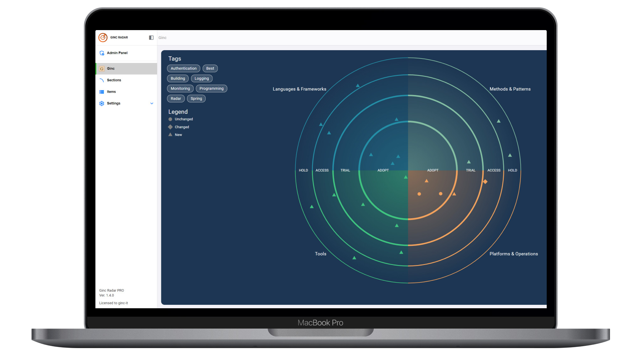
Task: Open the Admin Panel shield icon
Action: 102,53
